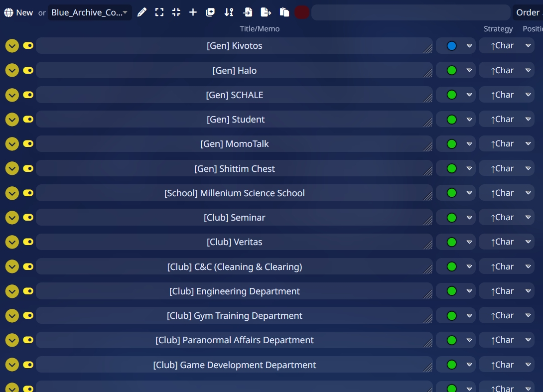Expand the [Gen] Halo entry

pyautogui.click(x=12, y=70)
